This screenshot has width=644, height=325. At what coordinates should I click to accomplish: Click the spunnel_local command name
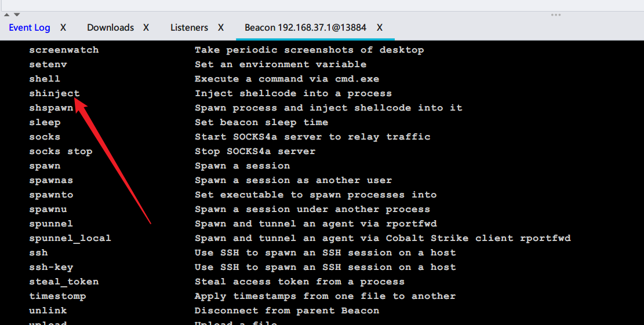click(x=70, y=238)
